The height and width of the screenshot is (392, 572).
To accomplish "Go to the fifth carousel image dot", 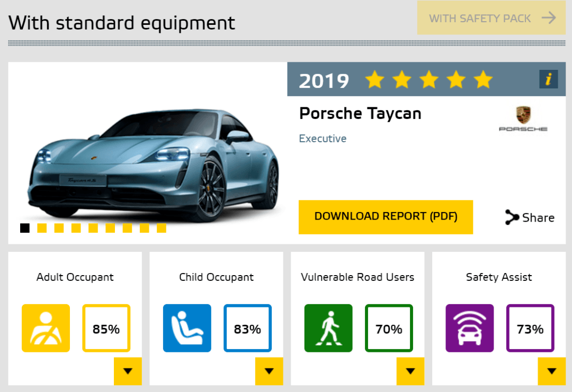I will tap(93, 228).
